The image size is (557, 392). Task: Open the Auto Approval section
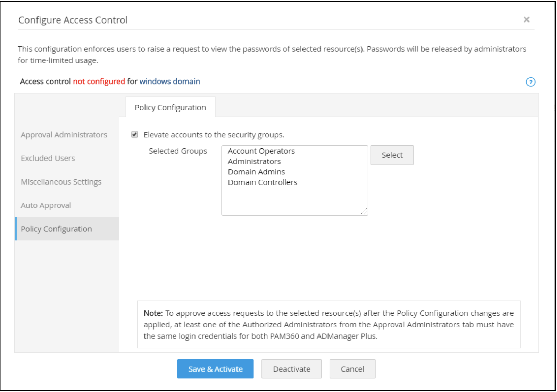coord(46,205)
